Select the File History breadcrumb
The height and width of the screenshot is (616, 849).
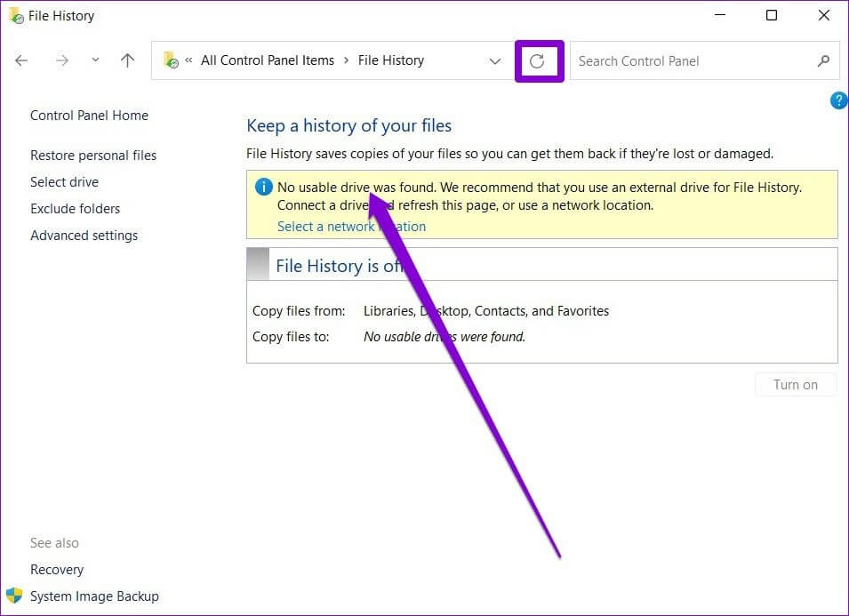click(x=391, y=60)
